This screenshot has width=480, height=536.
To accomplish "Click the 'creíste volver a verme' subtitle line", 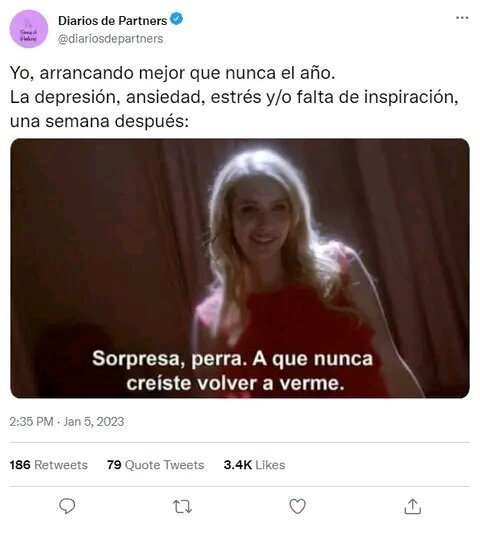I will [235, 383].
